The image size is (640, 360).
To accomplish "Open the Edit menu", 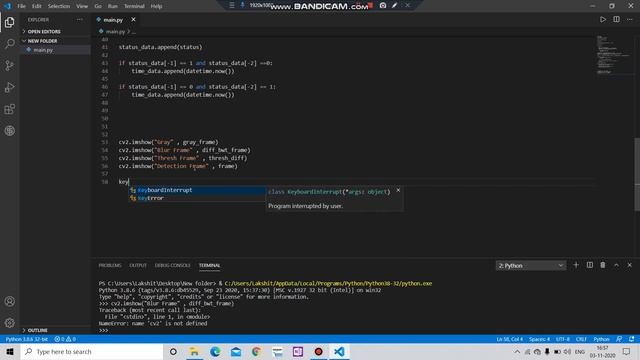I will 37,6.
